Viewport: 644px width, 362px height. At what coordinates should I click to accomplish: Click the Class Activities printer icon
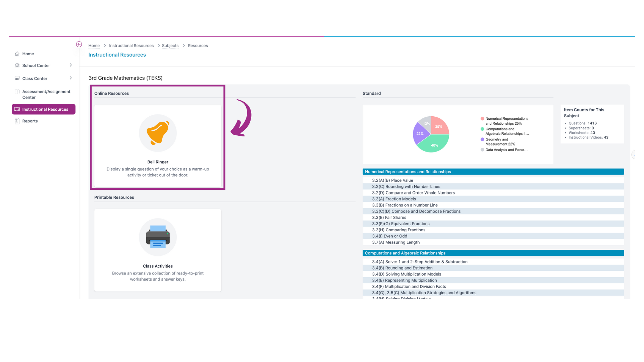click(x=157, y=236)
